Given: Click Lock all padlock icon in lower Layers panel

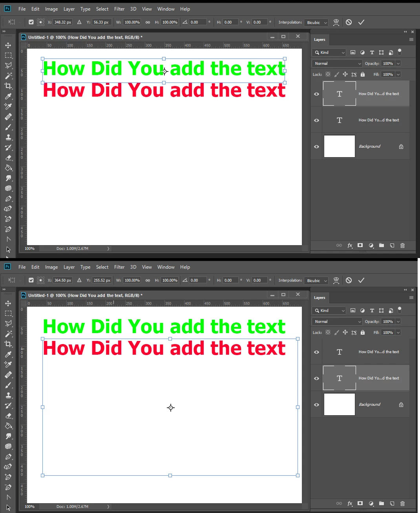Looking at the screenshot, I should pyautogui.click(x=362, y=333).
